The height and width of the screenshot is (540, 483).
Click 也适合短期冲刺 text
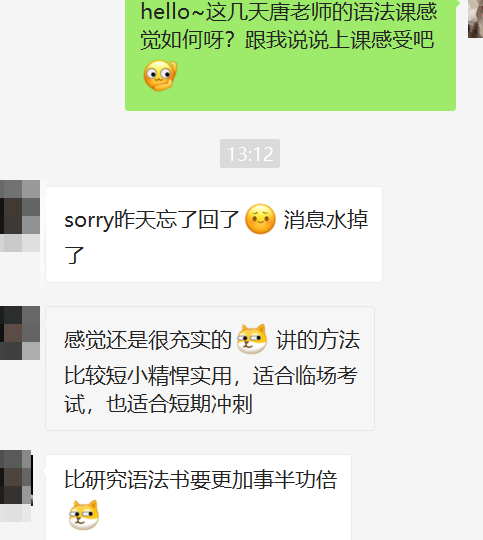pyautogui.click(x=179, y=404)
